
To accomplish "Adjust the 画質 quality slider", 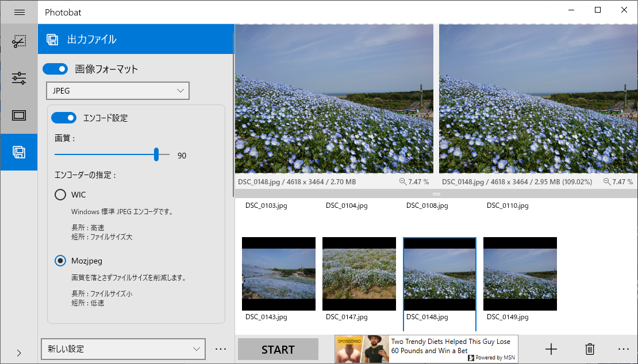I will 156,154.
